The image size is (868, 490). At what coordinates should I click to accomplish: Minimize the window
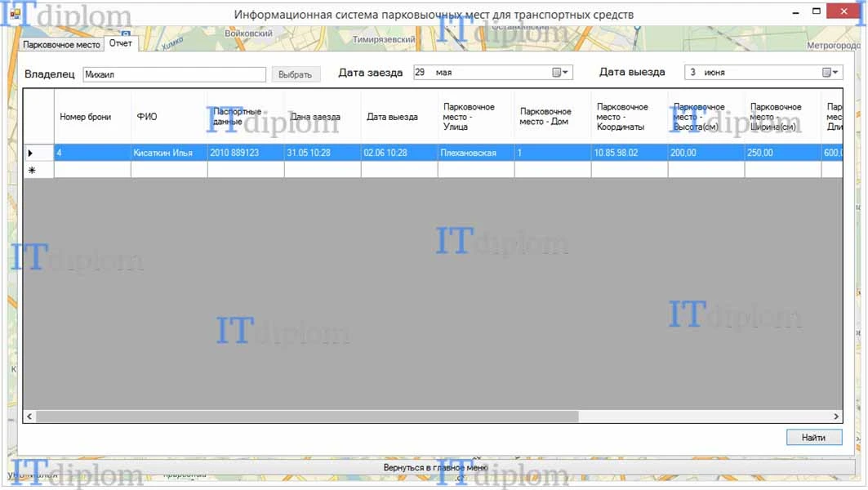(x=795, y=12)
